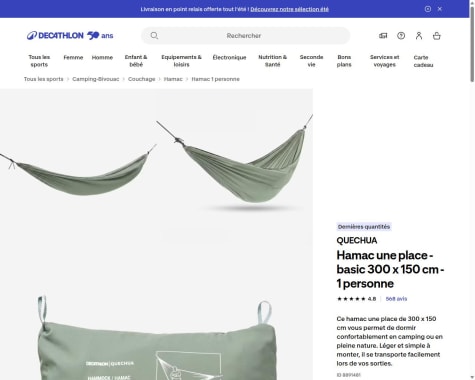The image size is (475, 380).
Task: Go to Camping-Bivouac breadcrumb
Action: (x=96, y=79)
